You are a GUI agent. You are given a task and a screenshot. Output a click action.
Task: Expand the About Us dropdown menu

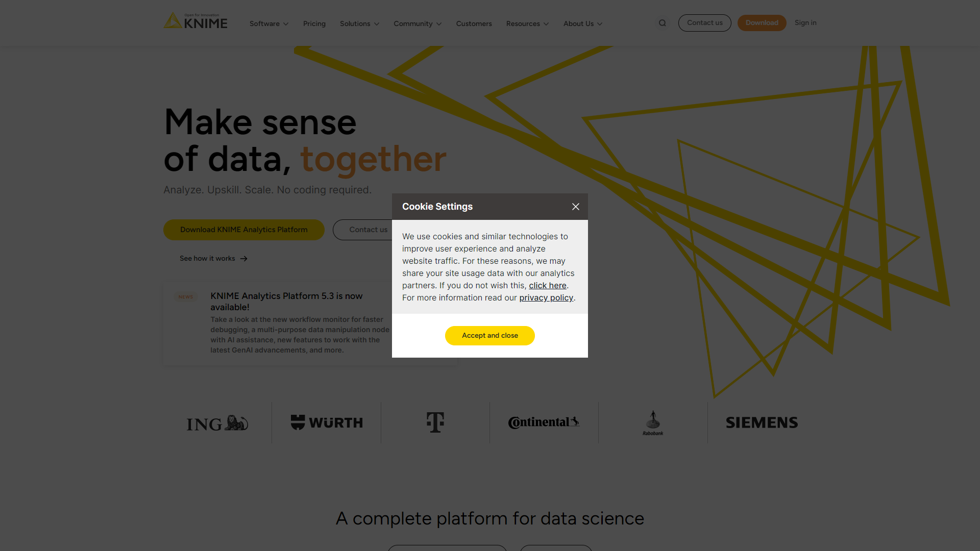[581, 23]
